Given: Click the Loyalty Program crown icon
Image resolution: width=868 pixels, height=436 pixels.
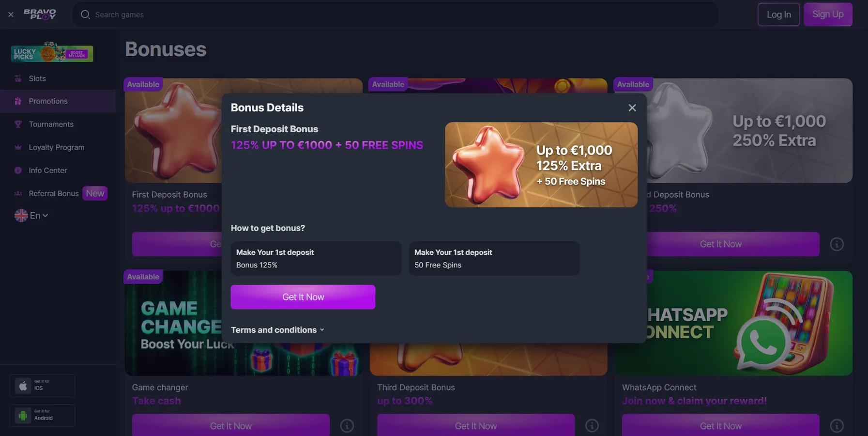Looking at the screenshot, I should pos(18,147).
